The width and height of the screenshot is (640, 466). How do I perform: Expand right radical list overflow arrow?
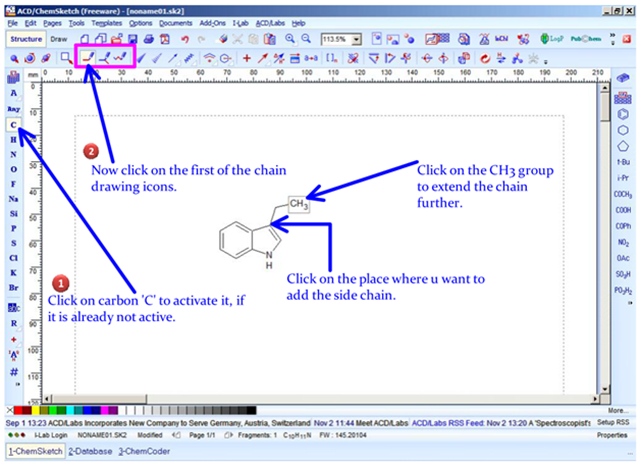630,303
